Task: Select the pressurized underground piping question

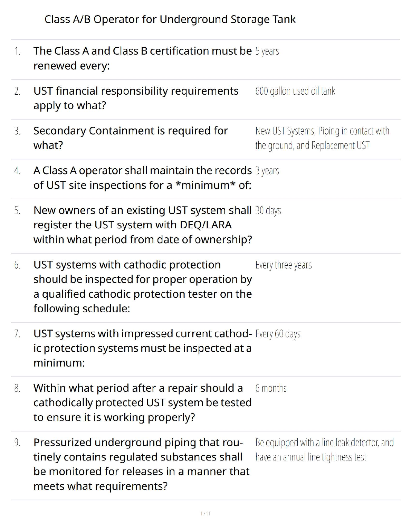Action: coord(141,464)
